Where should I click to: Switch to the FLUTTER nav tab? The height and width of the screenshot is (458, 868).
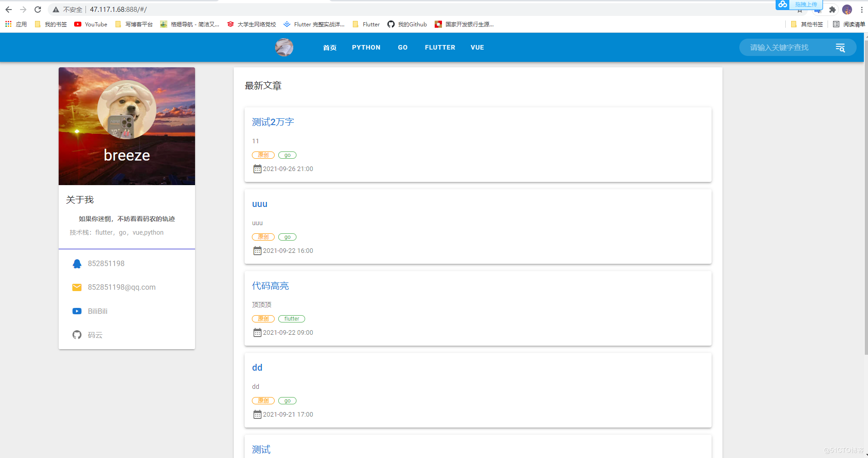440,47
